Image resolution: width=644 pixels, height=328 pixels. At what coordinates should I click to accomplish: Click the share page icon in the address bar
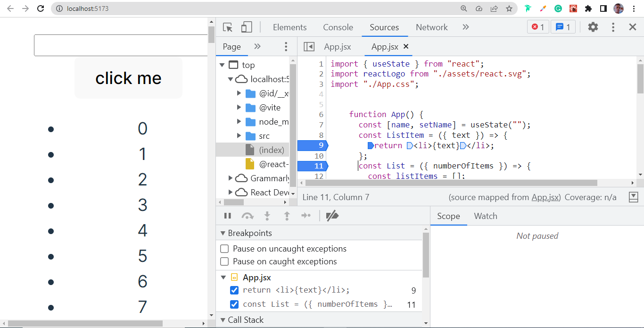[x=494, y=8]
